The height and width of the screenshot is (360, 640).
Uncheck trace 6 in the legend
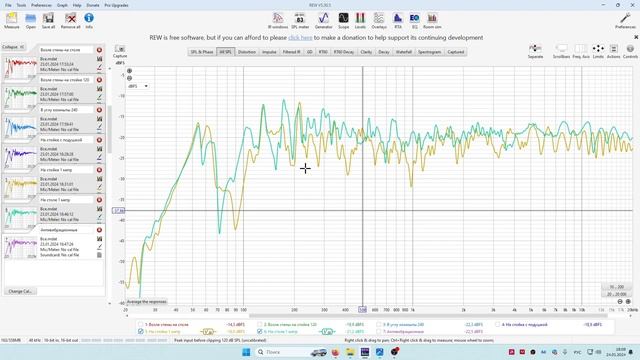[260, 331]
